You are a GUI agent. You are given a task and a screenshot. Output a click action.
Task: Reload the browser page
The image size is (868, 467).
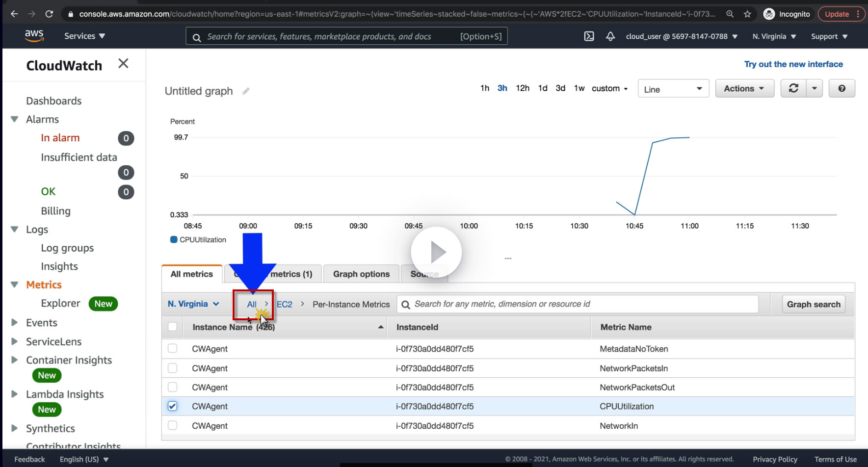[x=49, y=14]
